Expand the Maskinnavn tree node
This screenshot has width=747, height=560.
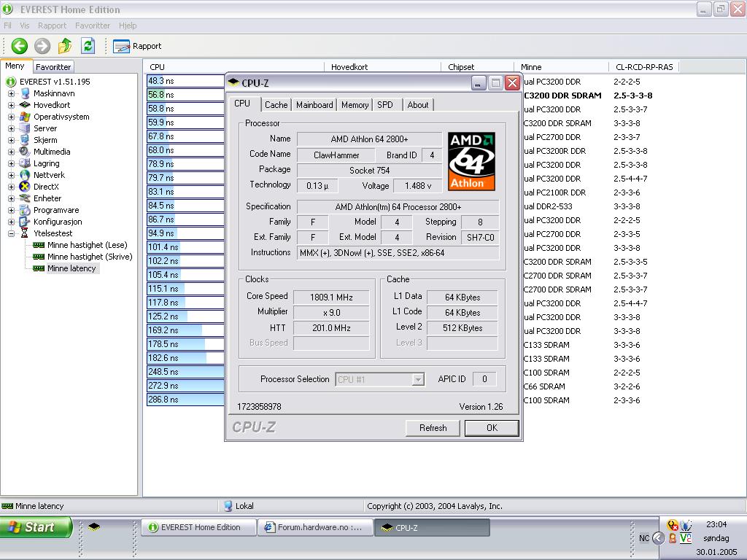point(11,93)
